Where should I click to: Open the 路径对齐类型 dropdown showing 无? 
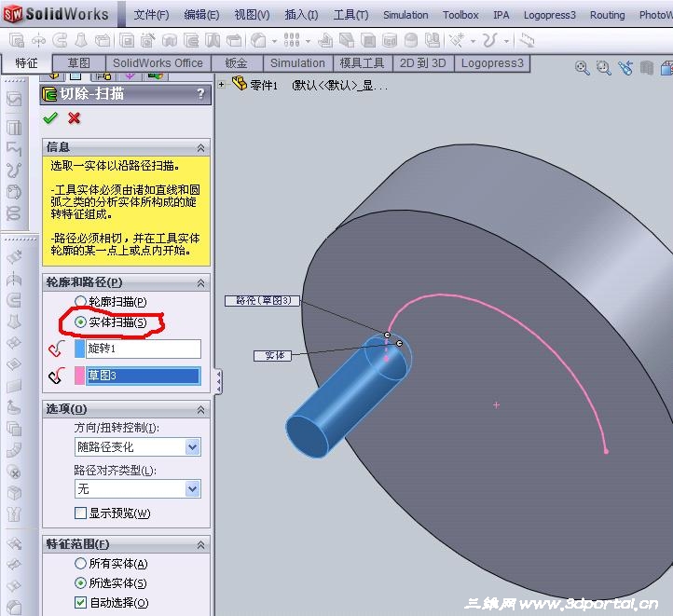coord(137,488)
